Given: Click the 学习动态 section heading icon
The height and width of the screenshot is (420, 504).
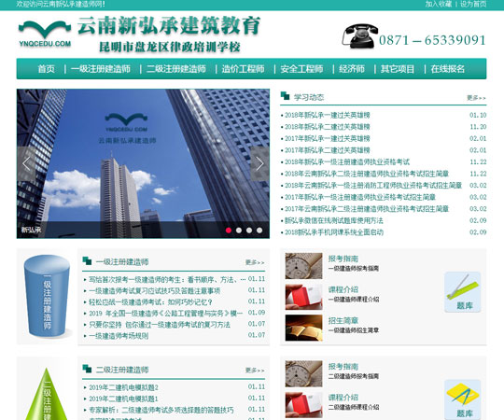Looking at the screenshot, I should 285,96.
